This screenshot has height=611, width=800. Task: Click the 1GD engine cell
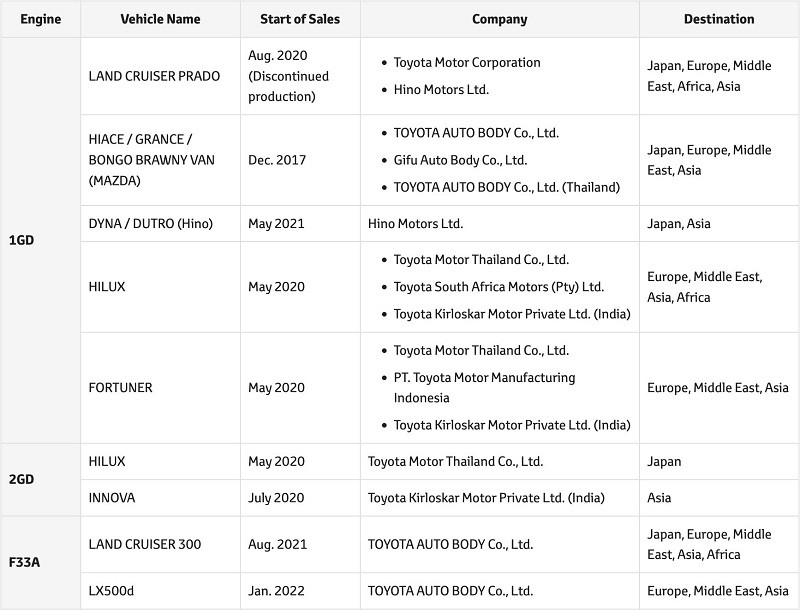(21, 241)
